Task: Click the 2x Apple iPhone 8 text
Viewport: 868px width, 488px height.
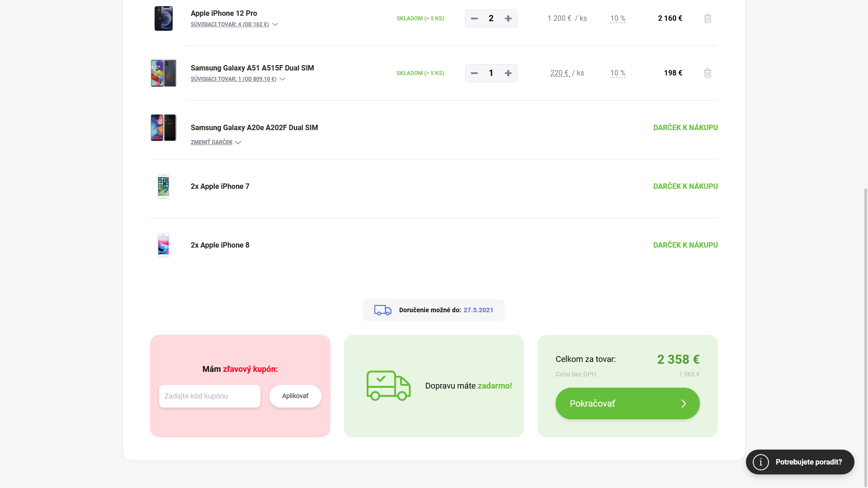Action: click(x=220, y=245)
